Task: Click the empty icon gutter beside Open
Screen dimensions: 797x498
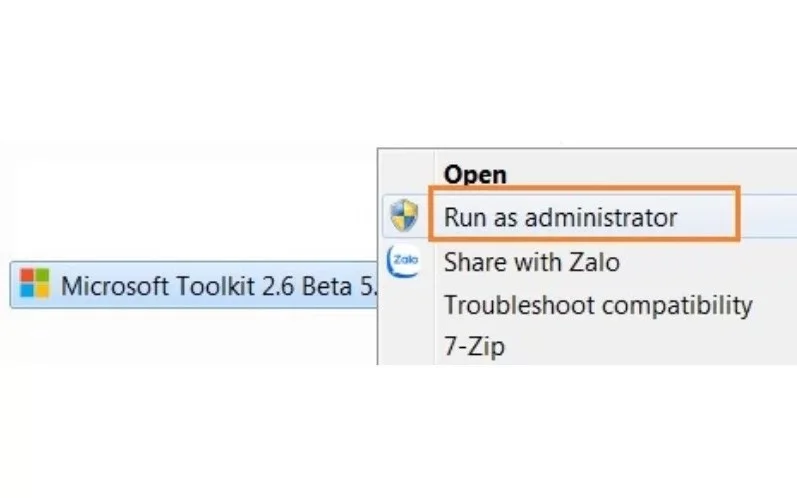Action: point(407,174)
